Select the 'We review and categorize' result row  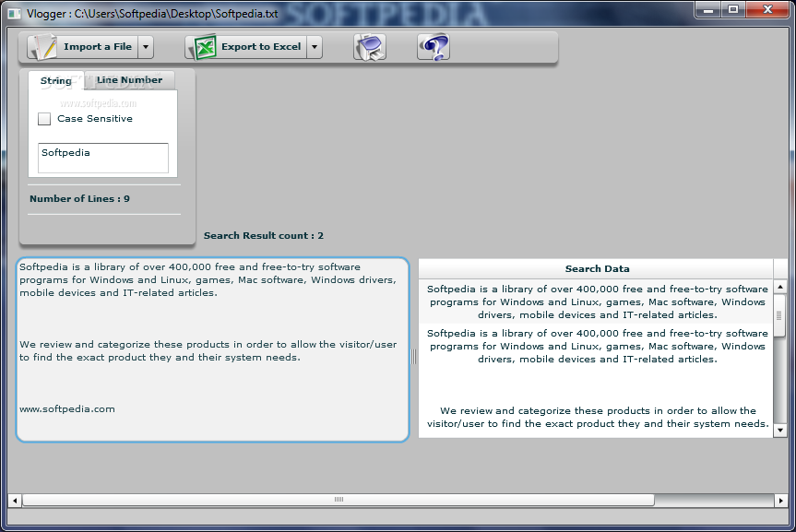[597, 418]
